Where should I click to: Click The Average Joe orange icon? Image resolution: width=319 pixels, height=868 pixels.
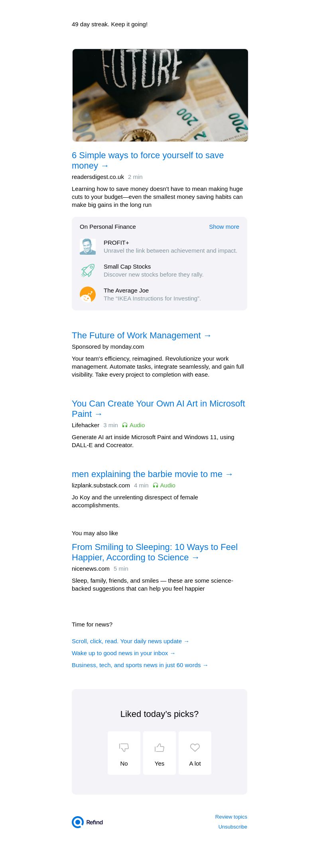(88, 295)
